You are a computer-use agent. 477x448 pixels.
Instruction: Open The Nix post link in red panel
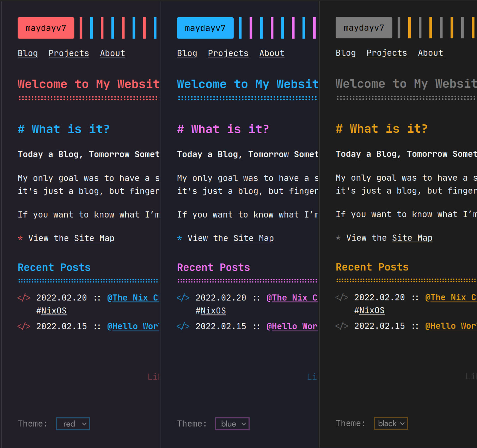[133, 298]
